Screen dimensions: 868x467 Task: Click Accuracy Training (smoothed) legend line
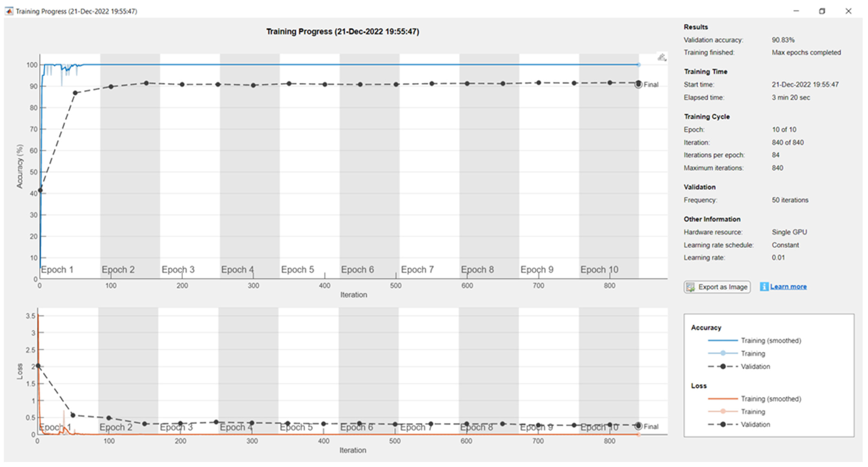[723, 340]
